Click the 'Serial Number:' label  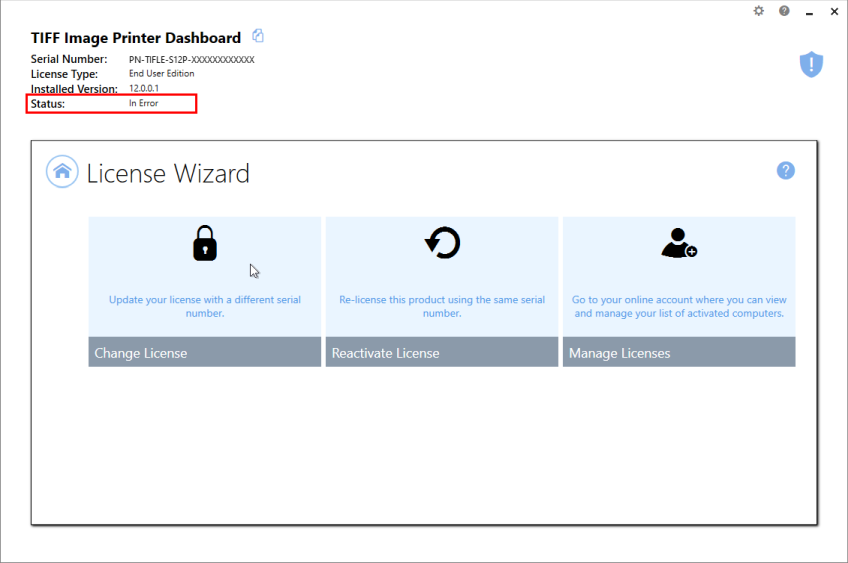pyautogui.click(x=69, y=59)
